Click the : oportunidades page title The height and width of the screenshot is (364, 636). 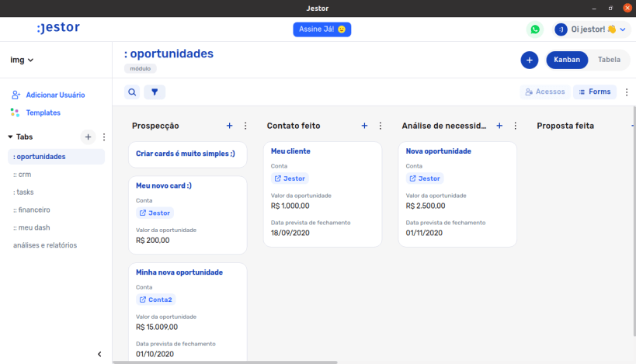coord(169,54)
